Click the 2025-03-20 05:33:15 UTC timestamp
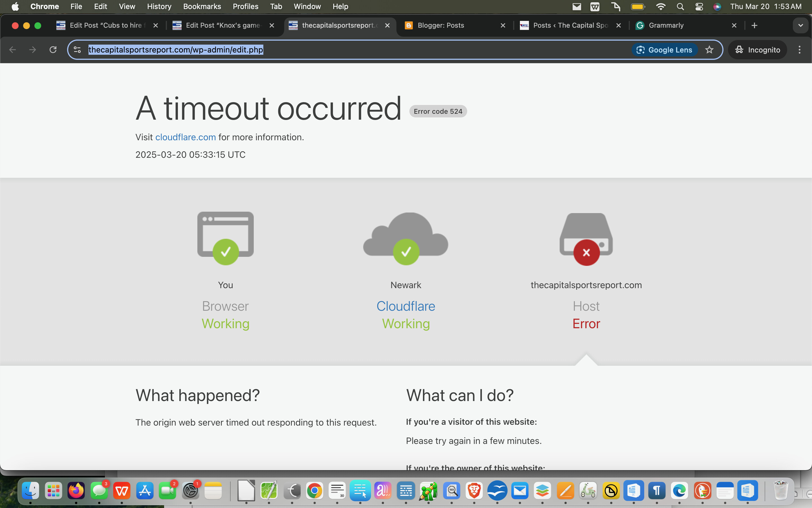 190,155
